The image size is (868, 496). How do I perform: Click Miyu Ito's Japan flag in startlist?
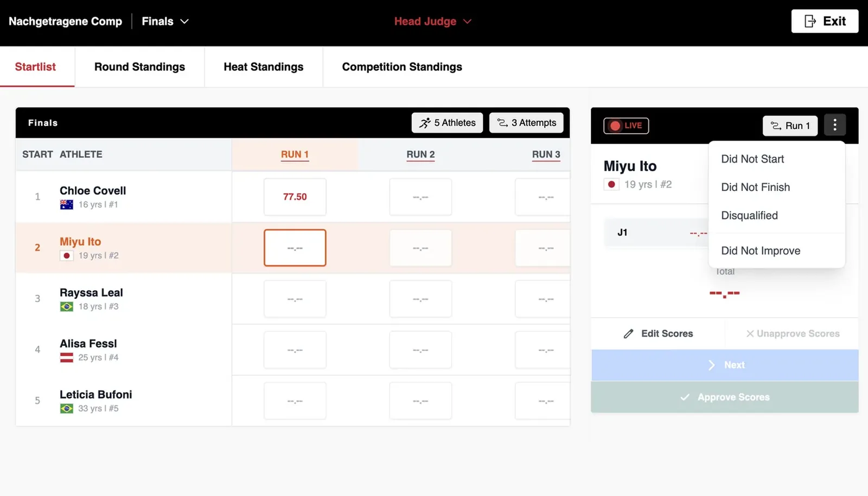tap(67, 255)
